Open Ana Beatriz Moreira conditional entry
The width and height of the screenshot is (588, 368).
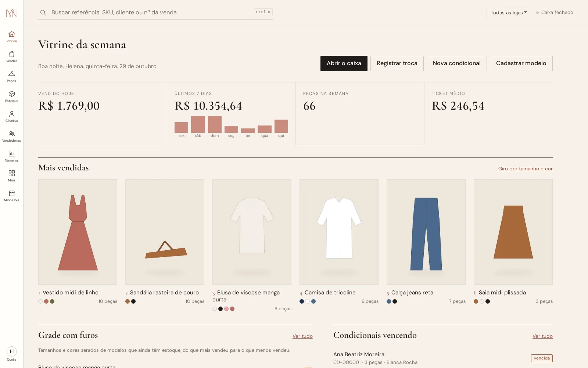(x=443, y=358)
